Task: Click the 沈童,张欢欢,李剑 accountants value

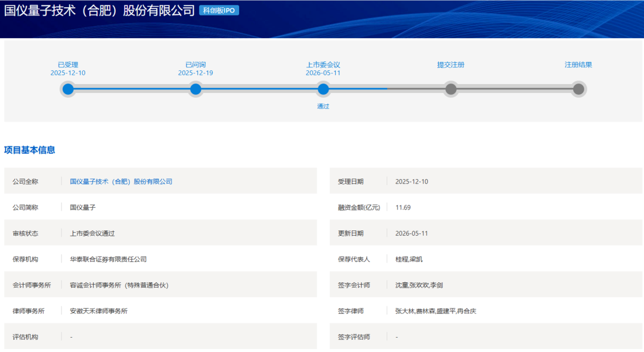Action: (419, 285)
